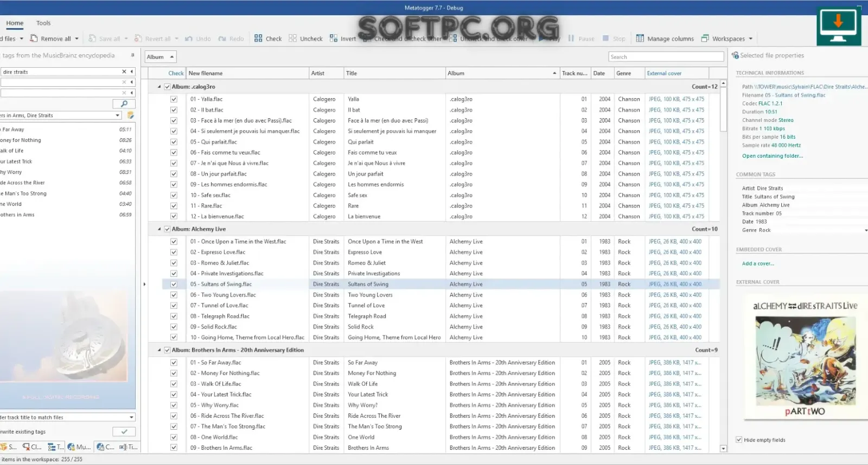Collapse the Album: Alchemy Live group
This screenshot has height=465, width=868.
click(x=159, y=229)
